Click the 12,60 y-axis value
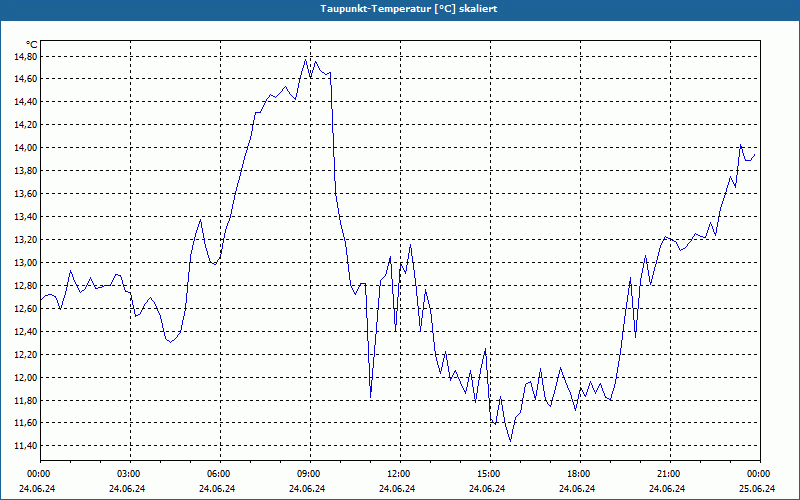 25,309
